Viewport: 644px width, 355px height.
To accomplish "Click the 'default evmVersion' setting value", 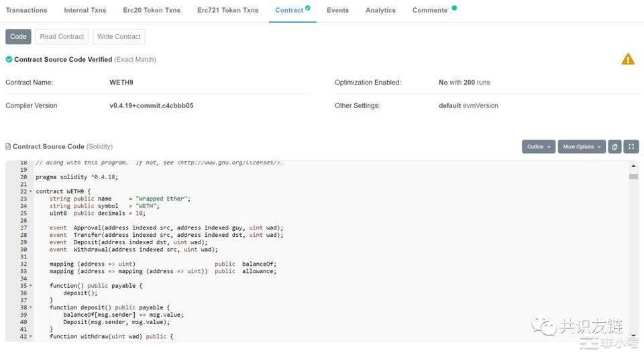I will (468, 105).
